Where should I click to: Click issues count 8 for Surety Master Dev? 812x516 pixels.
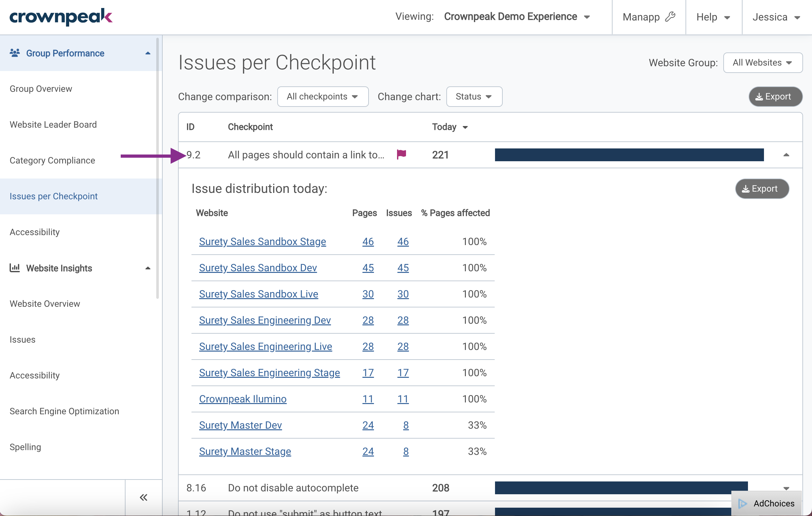coord(406,425)
